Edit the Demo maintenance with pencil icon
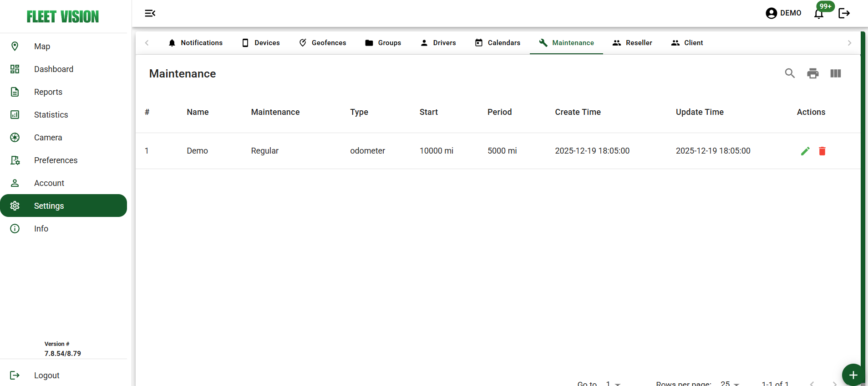Screen dimensions: 868x386 click(x=805, y=151)
